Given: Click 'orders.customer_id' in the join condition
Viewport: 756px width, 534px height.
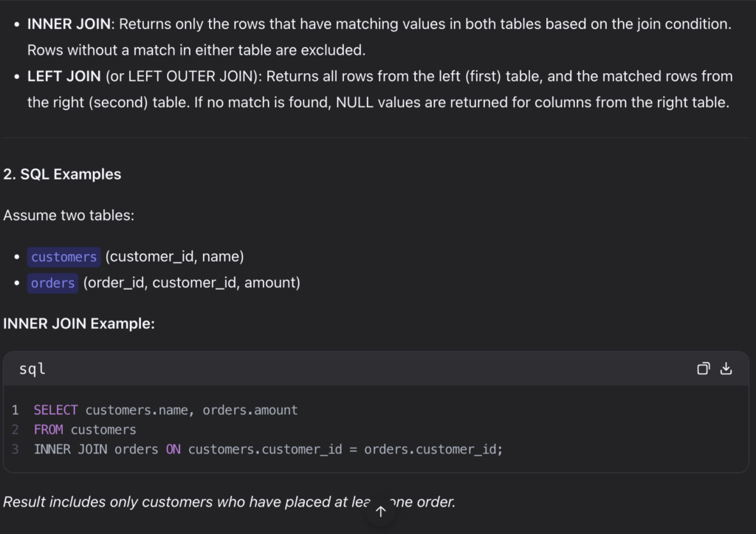Looking at the screenshot, I should (x=430, y=449).
